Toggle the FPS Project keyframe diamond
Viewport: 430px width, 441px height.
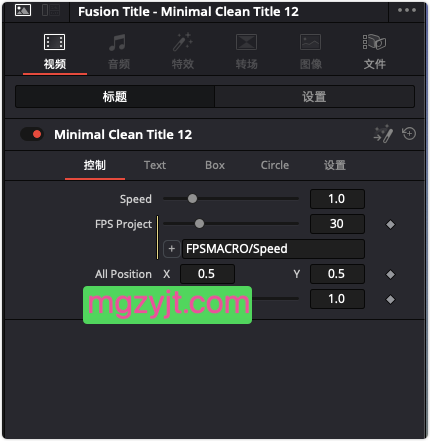[x=390, y=224]
